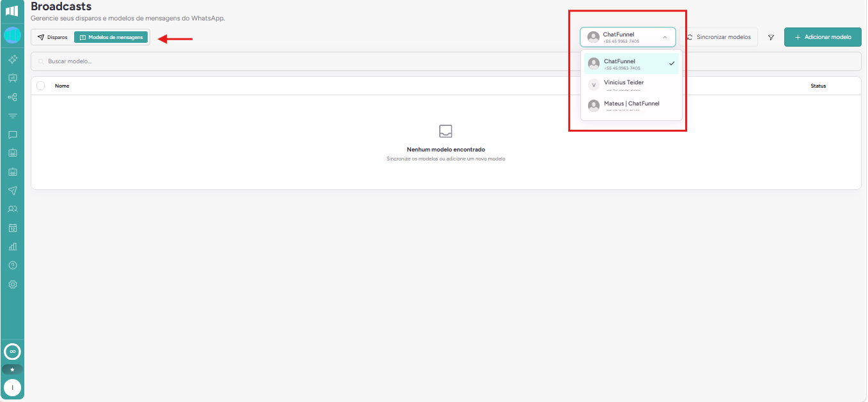Click the infinity circle icon in the sidebar

pyautogui.click(x=12, y=352)
